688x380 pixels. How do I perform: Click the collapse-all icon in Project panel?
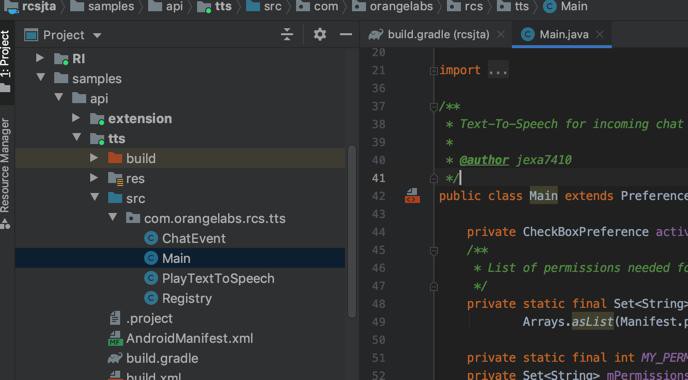pos(287,34)
